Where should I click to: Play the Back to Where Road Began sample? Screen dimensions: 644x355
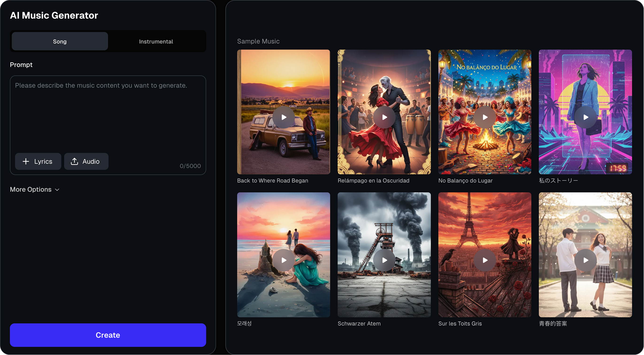click(284, 117)
